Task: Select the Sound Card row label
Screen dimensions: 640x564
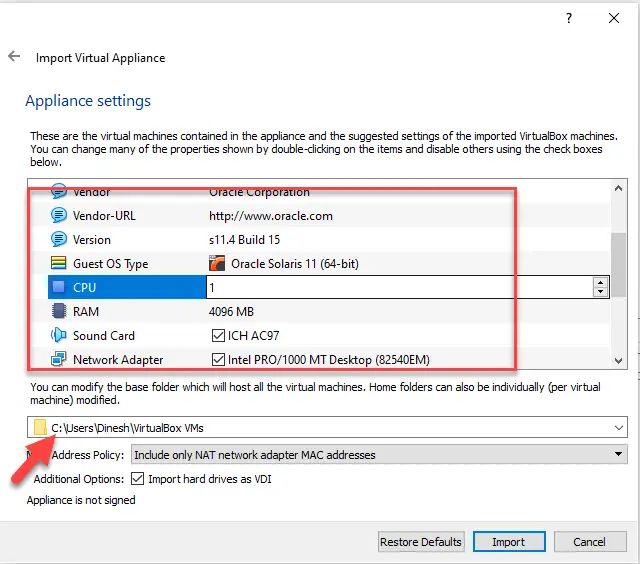Action: click(104, 335)
